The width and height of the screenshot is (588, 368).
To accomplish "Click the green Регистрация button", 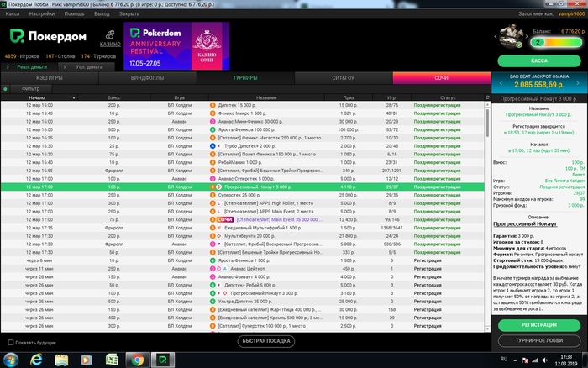I will [539, 325].
